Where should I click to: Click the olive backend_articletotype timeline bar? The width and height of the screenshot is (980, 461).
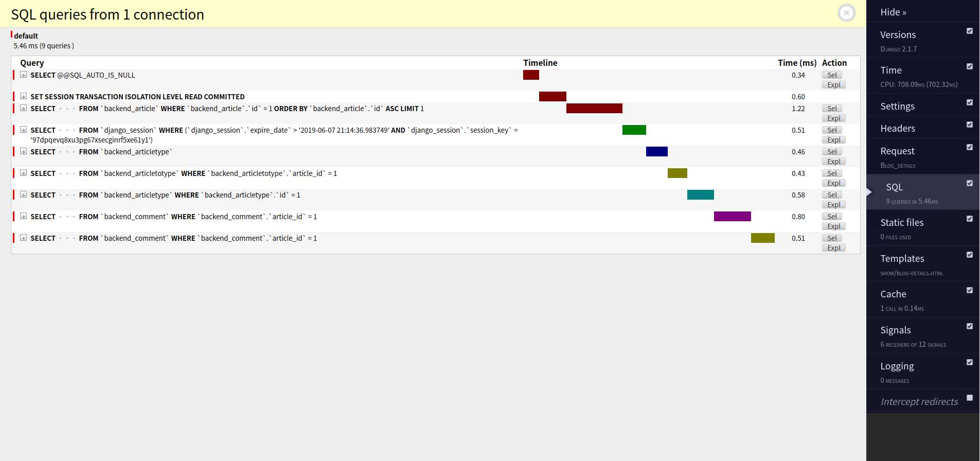pos(677,173)
